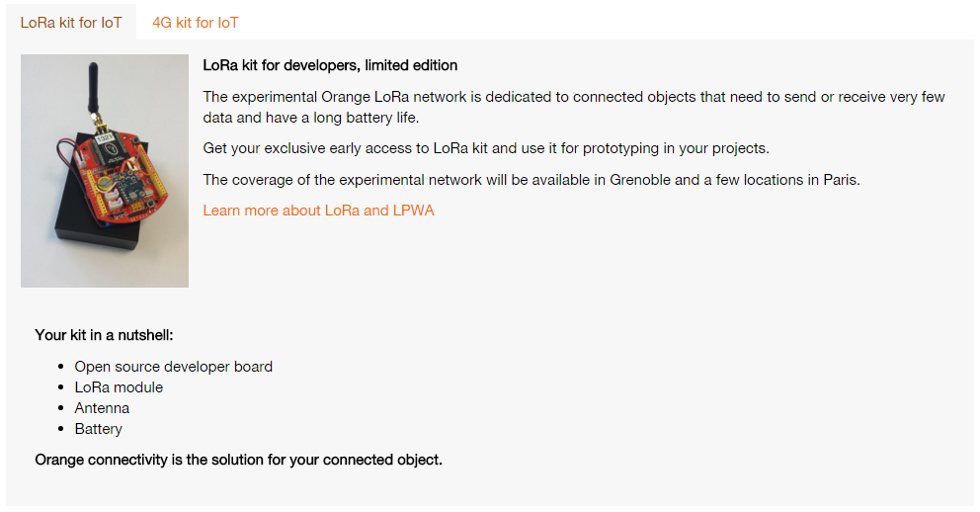Select the LoRa kit for IoT tab
This screenshot has height=512, width=980.
tap(71, 23)
